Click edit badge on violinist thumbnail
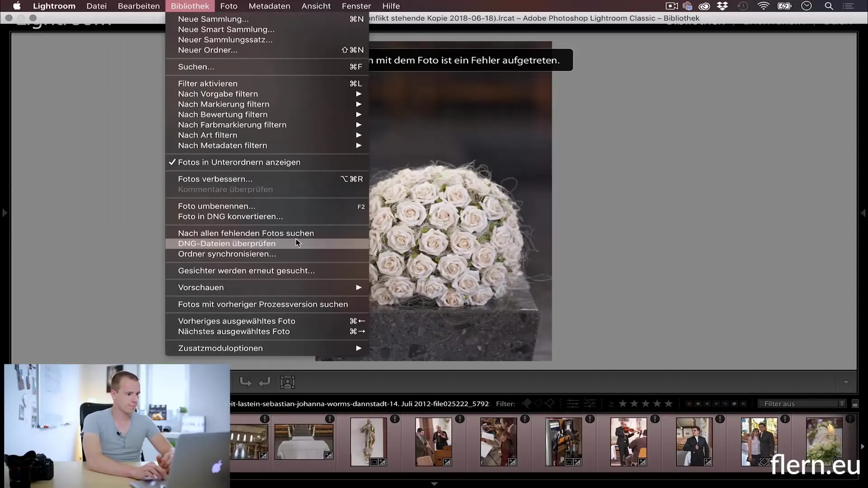This screenshot has height=488, width=868. 642,462
